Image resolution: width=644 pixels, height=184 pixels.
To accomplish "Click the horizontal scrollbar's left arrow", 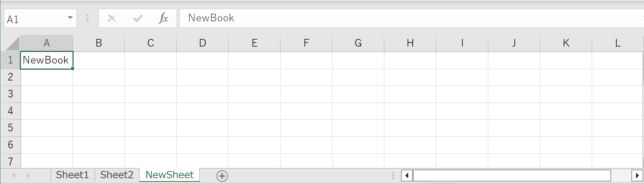I will pos(407,176).
